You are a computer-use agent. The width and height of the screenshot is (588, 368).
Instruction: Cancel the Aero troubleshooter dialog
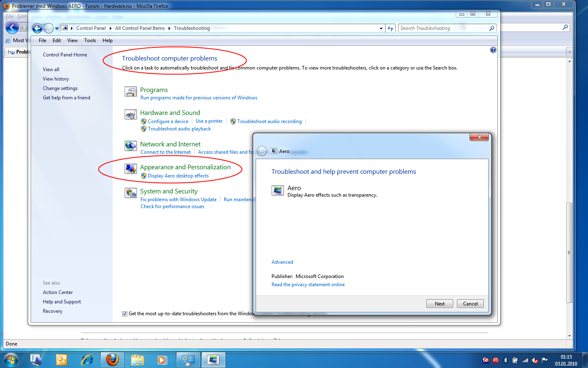pos(470,303)
